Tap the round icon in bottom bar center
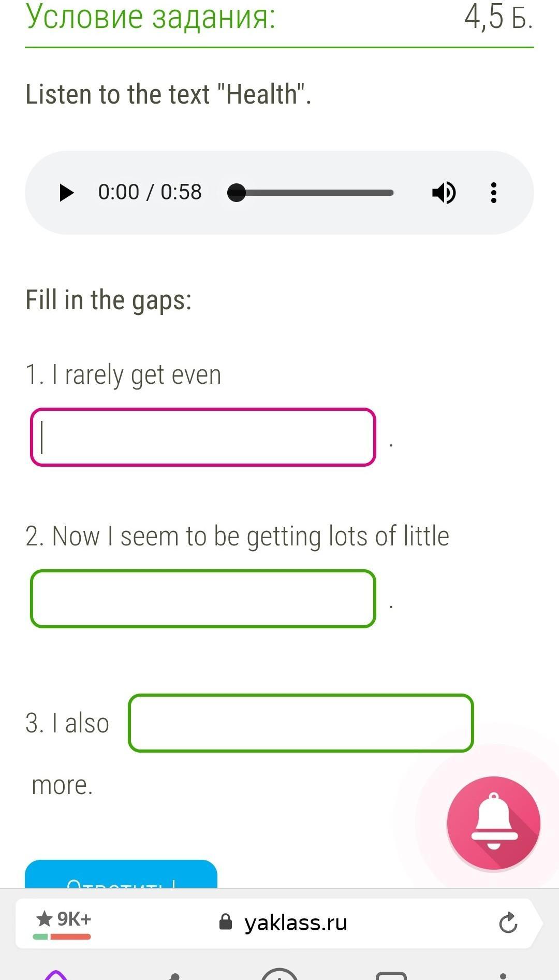559x980 pixels. pos(279,975)
